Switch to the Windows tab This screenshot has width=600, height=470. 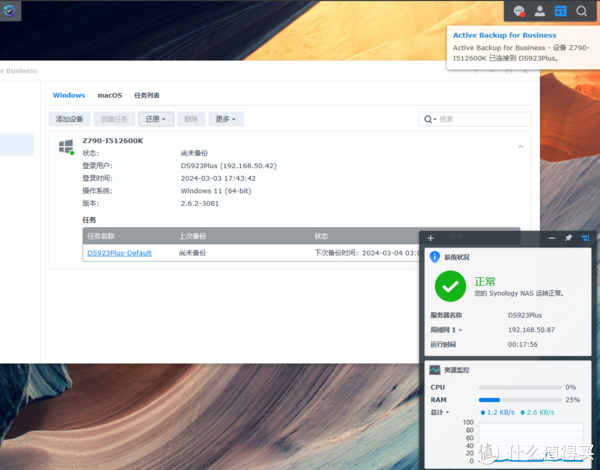(69, 95)
